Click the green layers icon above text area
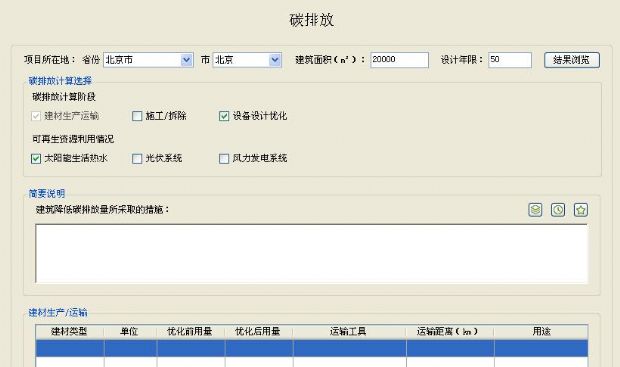Screen dimensions: 620x367 point(535,210)
